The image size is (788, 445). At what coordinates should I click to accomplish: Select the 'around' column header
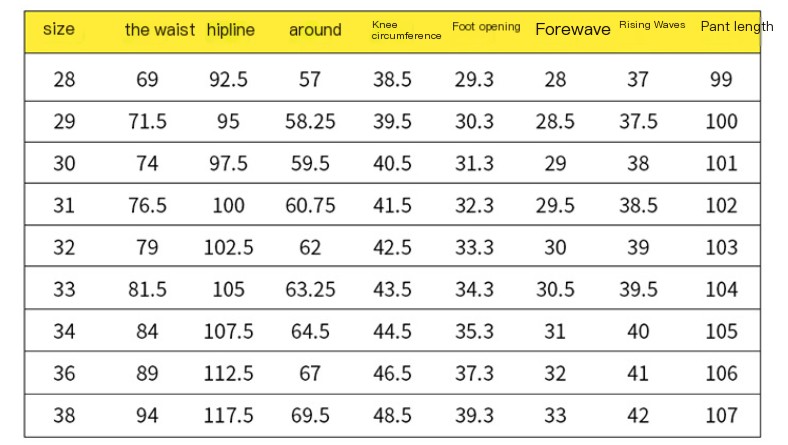(x=315, y=30)
